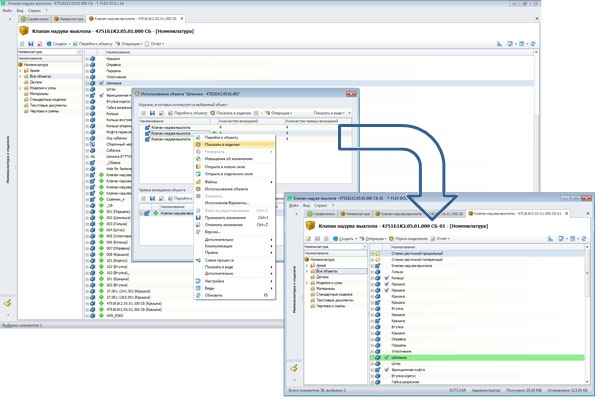Select 'Показать в изделии' in the context menu
The image size is (600, 400).
tap(224, 143)
